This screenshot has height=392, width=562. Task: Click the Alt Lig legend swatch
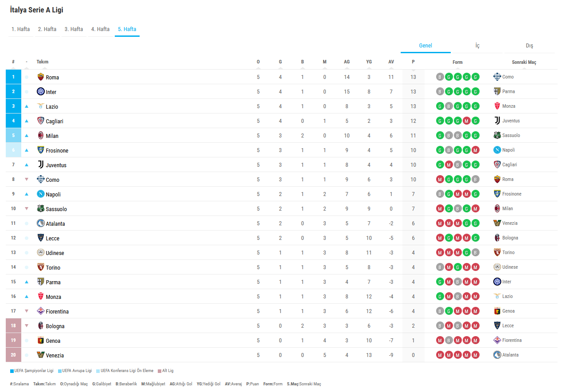pyautogui.click(x=160, y=371)
